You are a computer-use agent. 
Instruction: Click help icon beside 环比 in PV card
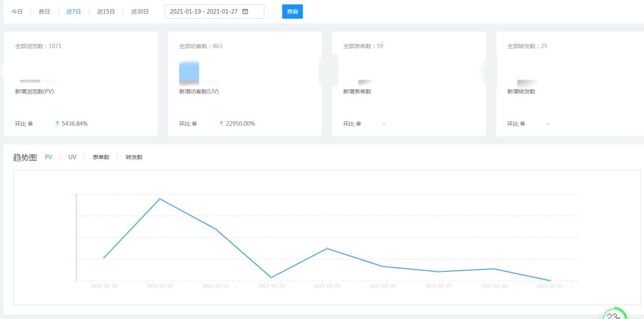[30, 124]
